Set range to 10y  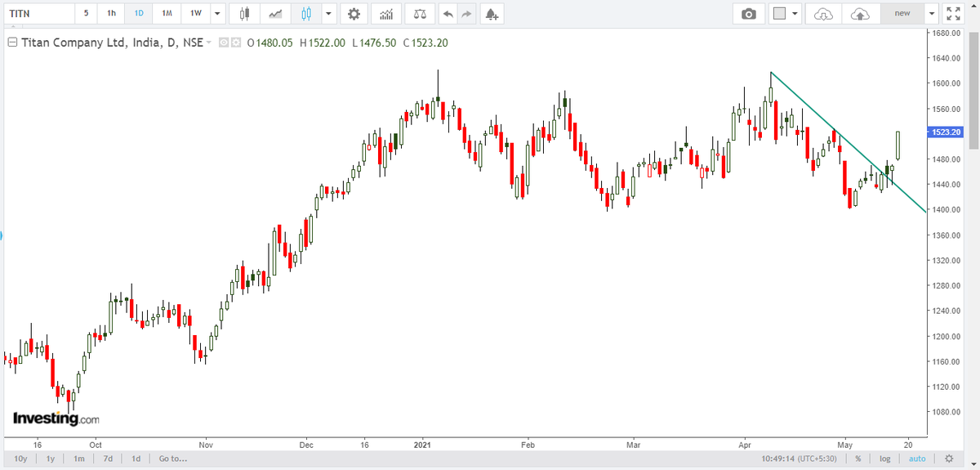[x=20, y=459]
